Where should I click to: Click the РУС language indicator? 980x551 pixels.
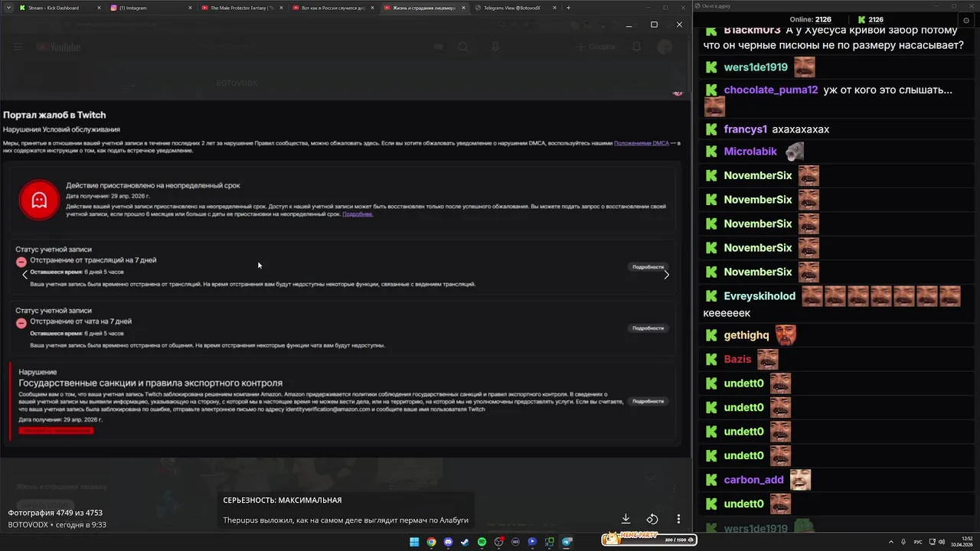click(x=918, y=542)
